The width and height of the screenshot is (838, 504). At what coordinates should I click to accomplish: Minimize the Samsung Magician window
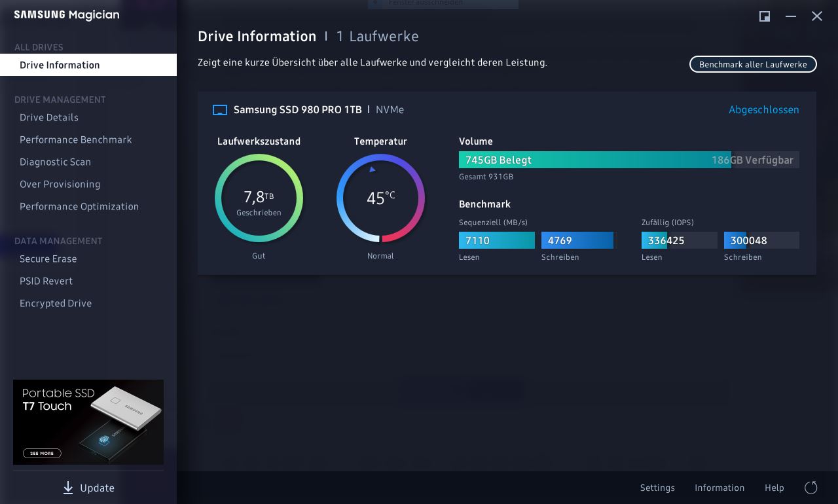791,16
